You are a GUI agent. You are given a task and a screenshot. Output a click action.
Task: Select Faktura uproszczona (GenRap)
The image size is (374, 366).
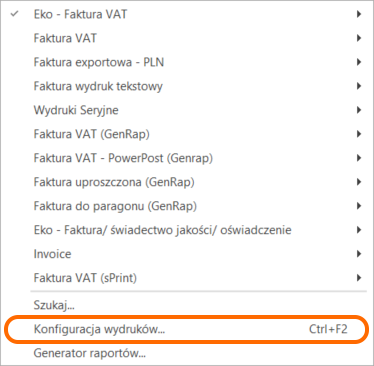click(187, 182)
